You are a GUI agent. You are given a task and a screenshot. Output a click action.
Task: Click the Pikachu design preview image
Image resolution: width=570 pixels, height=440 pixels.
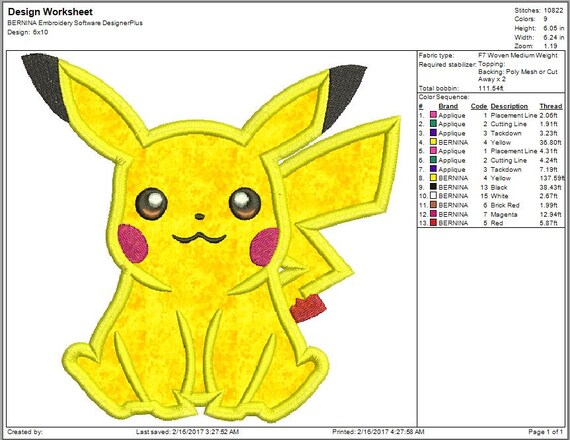(211, 238)
